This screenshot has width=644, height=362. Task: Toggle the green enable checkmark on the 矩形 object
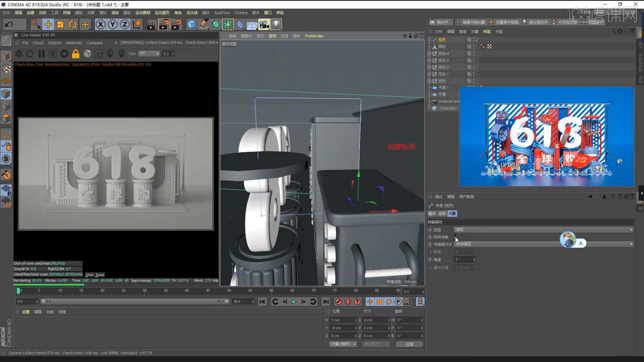[476, 40]
